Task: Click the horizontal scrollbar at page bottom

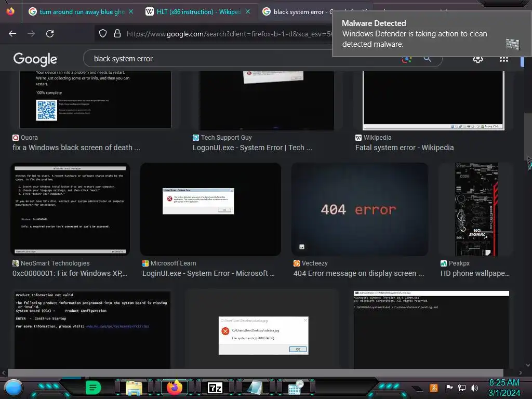Action: point(256,373)
